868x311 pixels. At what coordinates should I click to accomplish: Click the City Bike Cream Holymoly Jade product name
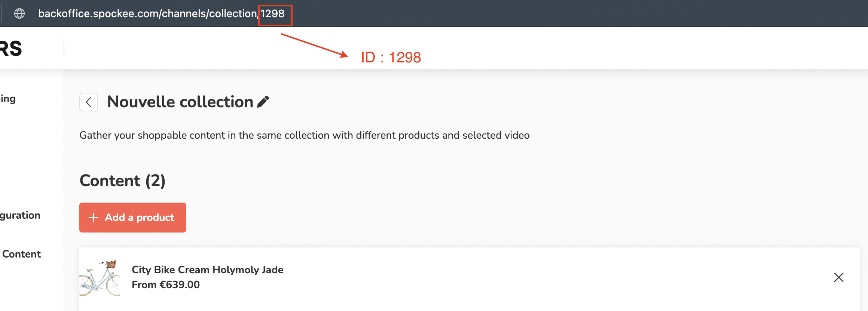point(207,270)
